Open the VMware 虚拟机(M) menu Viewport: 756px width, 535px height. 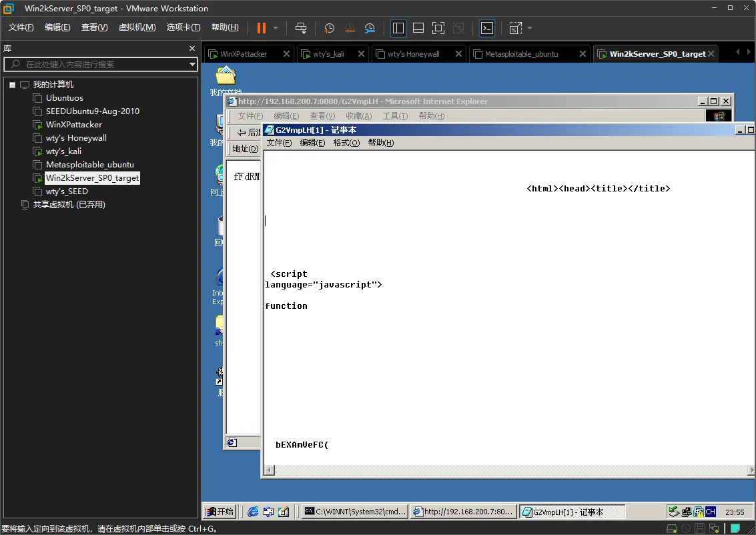(x=137, y=27)
